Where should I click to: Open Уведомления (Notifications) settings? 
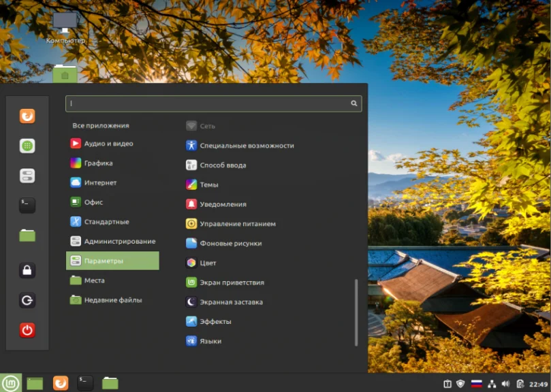point(223,204)
